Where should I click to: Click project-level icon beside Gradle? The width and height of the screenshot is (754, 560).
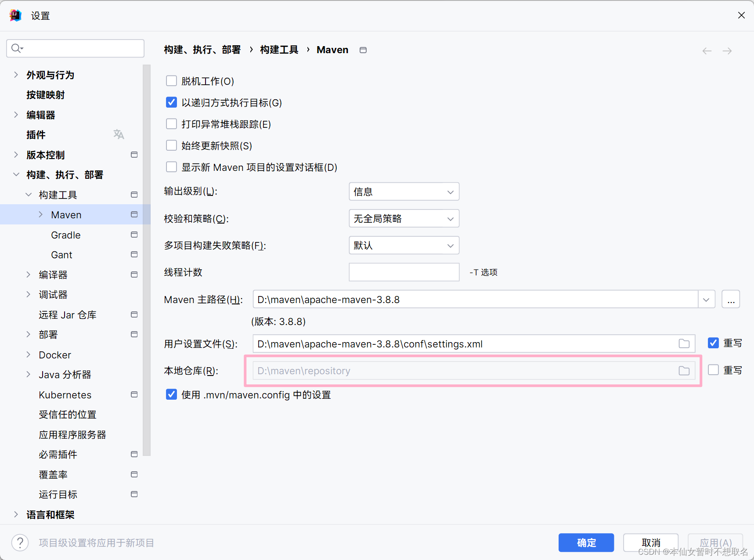click(134, 235)
